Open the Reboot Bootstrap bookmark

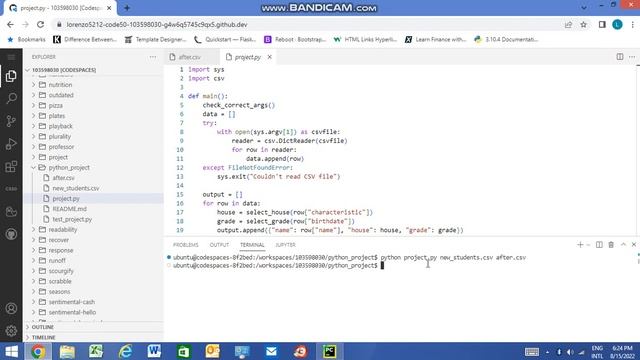pos(295,40)
